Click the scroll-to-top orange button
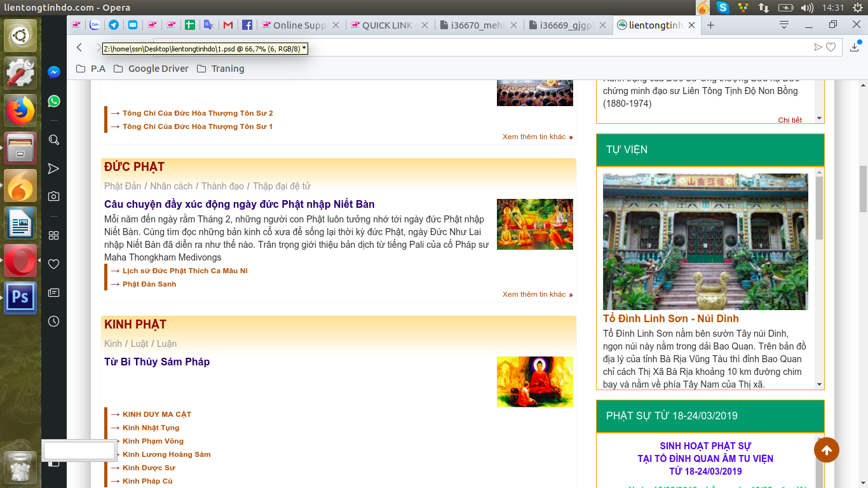 pyautogui.click(x=827, y=450)
